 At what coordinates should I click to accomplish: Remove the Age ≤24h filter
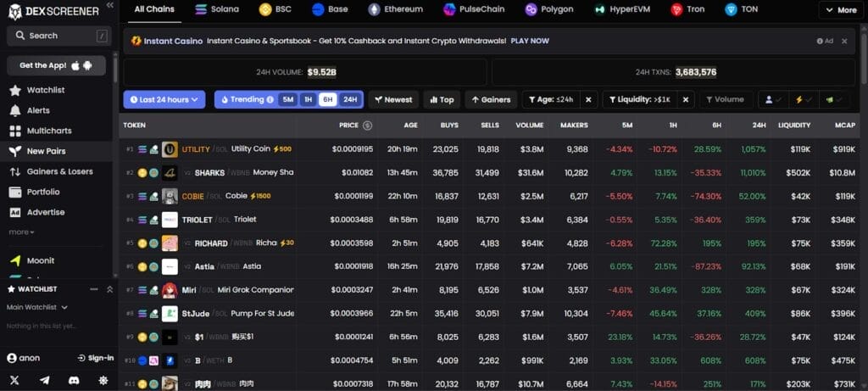coord(589,99)
